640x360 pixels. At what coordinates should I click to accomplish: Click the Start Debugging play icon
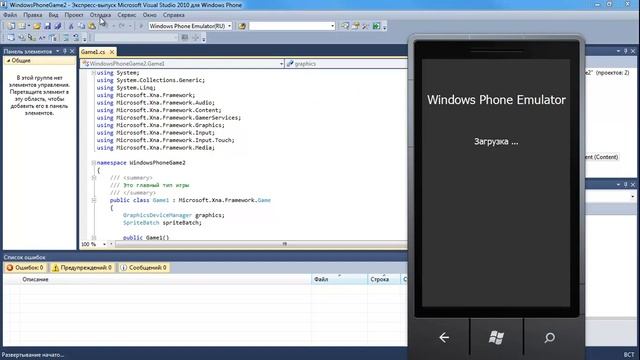pyautogui.click(x=141, y=26)
